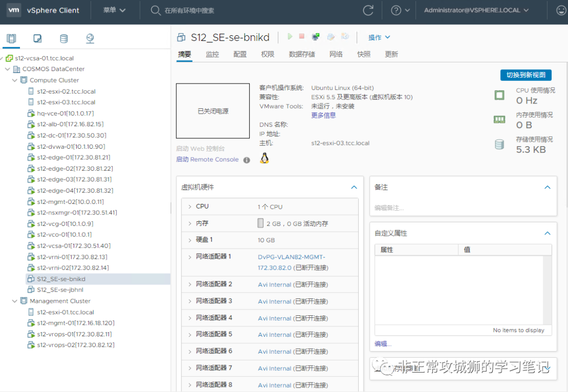Image resolution: width=568 pixels, height=392 pixels.
Task: Click the 属性 column header
Action: (417, 250)
